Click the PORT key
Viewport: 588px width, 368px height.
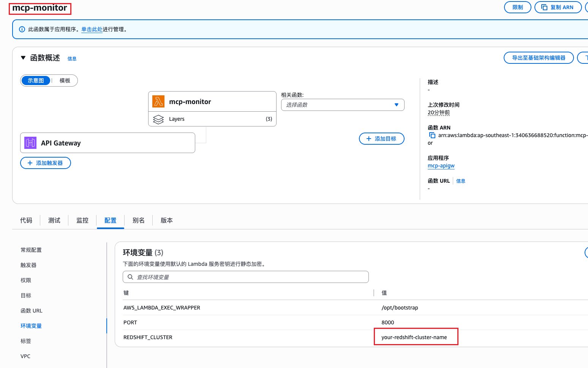point(130,322)
